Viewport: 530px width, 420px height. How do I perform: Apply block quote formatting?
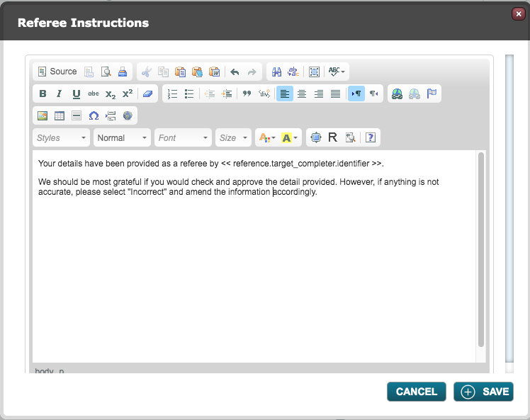(247, 93)
